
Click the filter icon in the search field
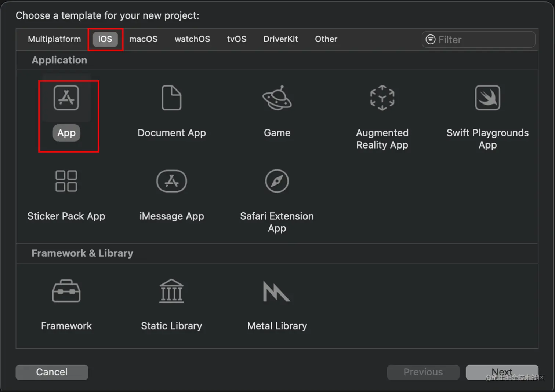[x=430, y=39]
